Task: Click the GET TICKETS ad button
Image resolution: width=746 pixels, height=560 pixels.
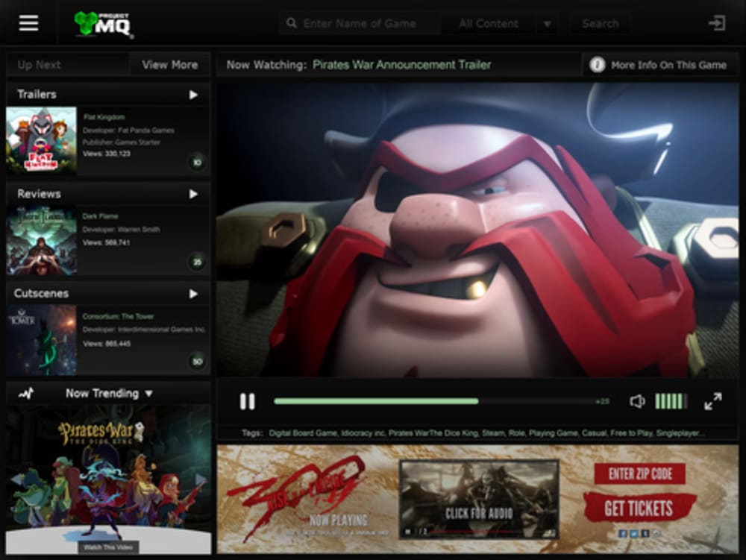Action: [x=639, y=509]
